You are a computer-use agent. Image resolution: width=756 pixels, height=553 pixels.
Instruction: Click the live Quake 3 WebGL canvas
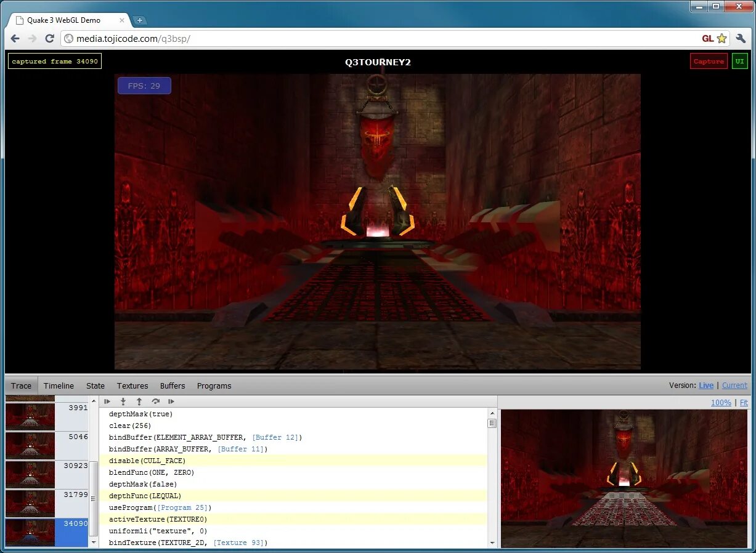tap(378, 222)
